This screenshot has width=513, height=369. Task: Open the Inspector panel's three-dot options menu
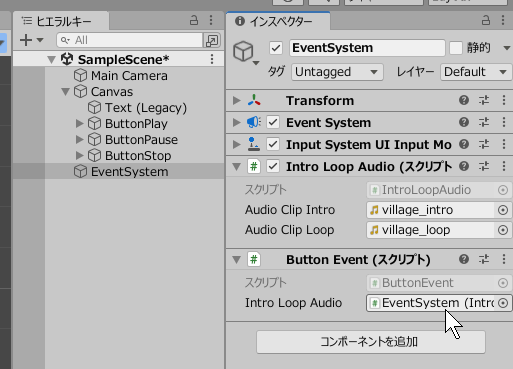tap(503, 20)
